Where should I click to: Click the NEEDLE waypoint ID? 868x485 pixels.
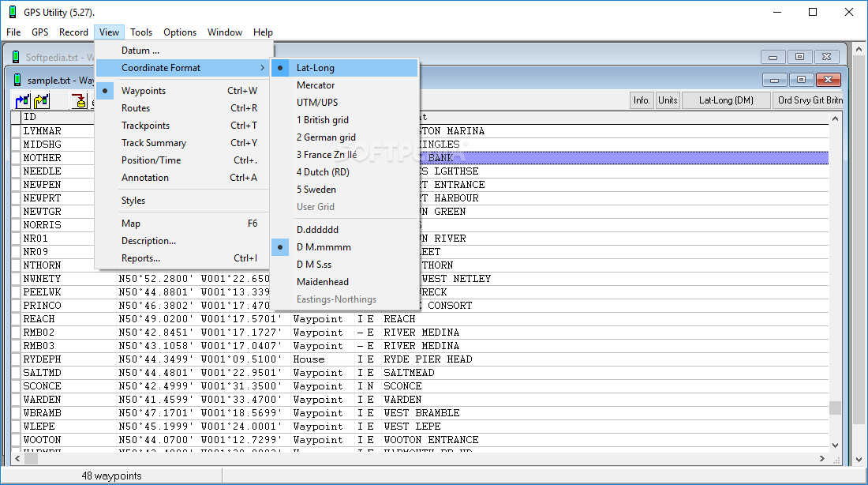[x=42, y=172]
